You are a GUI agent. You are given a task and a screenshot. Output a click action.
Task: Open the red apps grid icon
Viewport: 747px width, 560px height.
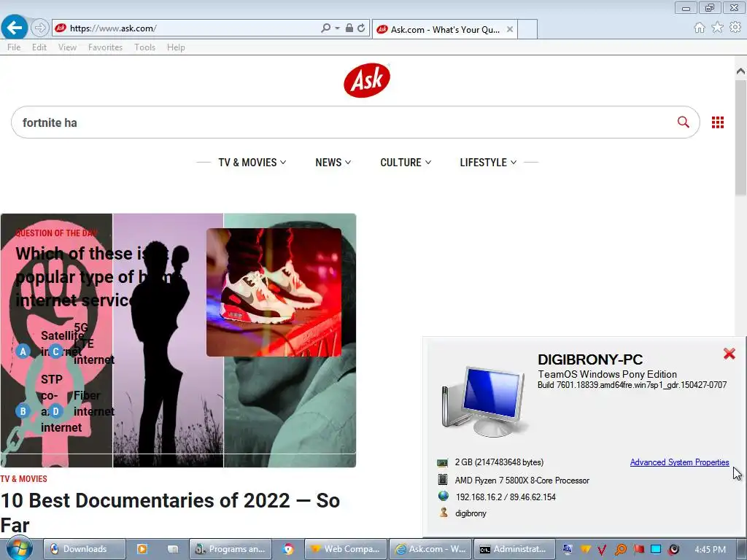click(x=718, y=122)
